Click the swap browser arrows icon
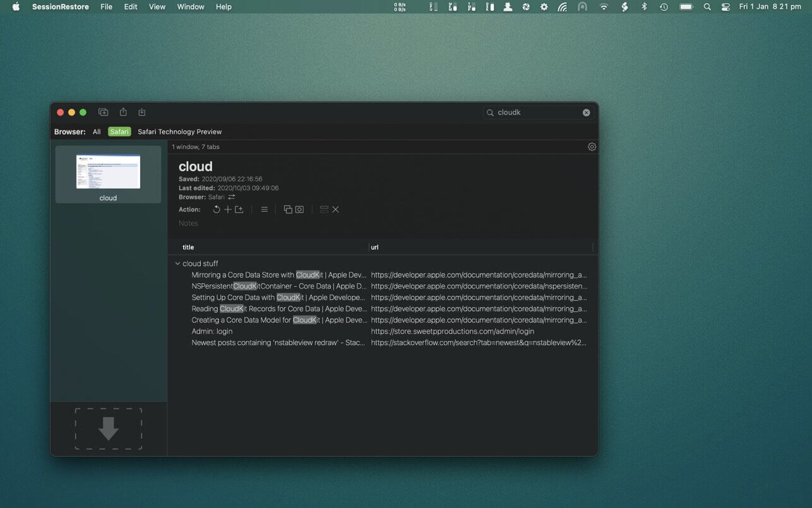812x508 pixels. [232, 197]
